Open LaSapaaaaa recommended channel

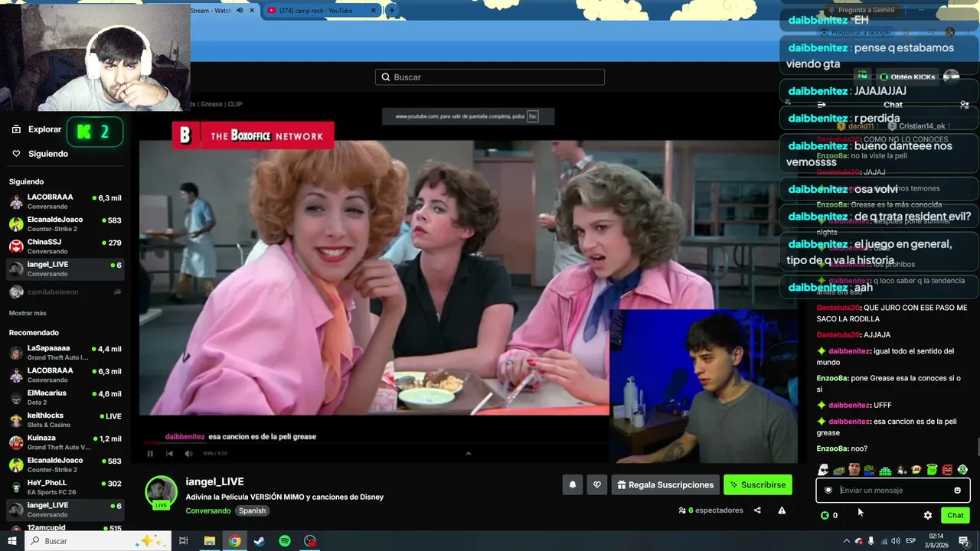(x=65, y=353)
